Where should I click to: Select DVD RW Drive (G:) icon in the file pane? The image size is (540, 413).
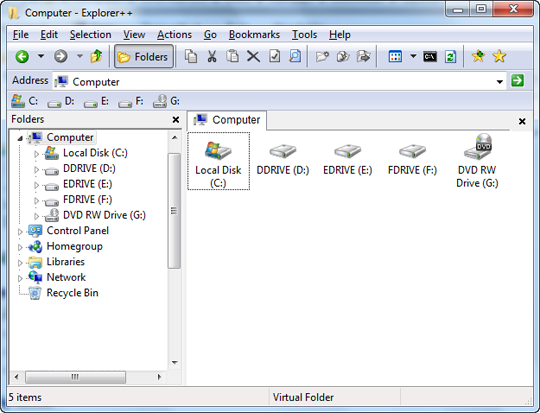pyautogui.click(x=477, y=161)
